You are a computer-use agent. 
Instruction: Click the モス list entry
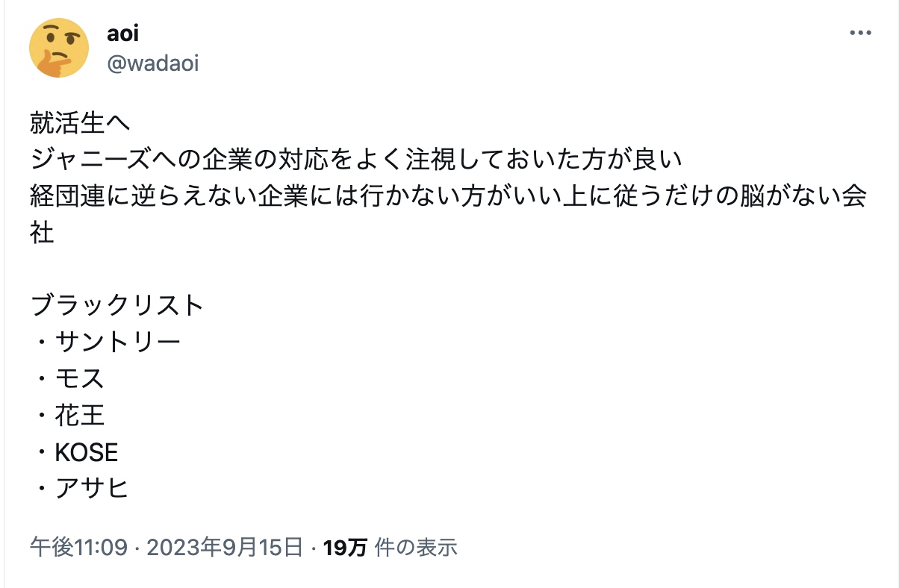click(x=79, y=378)
